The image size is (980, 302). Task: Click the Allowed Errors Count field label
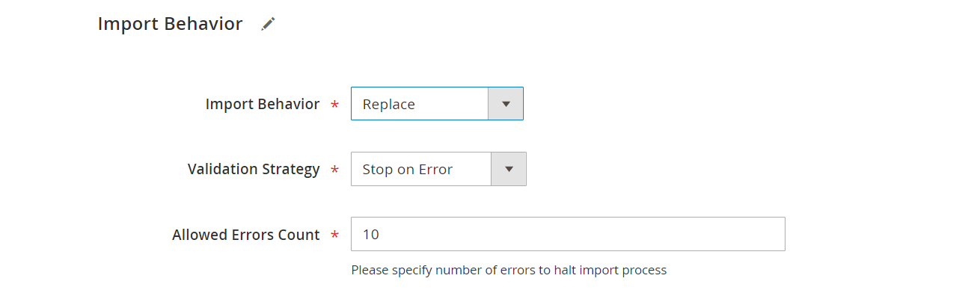point(245,235)
